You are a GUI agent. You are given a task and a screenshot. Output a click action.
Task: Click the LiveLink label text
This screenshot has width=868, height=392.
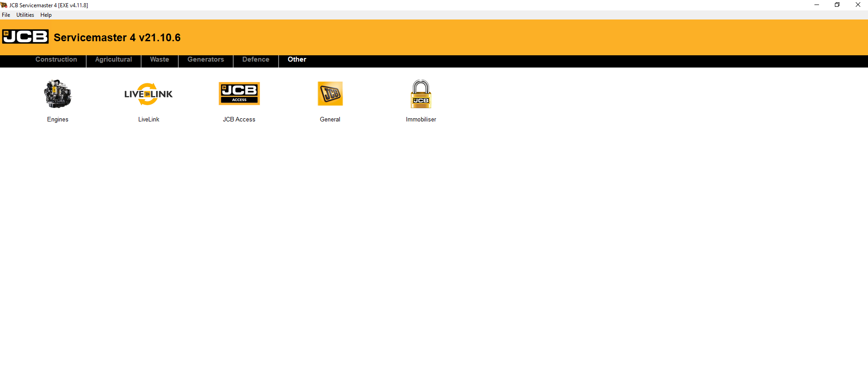(149, 120)
